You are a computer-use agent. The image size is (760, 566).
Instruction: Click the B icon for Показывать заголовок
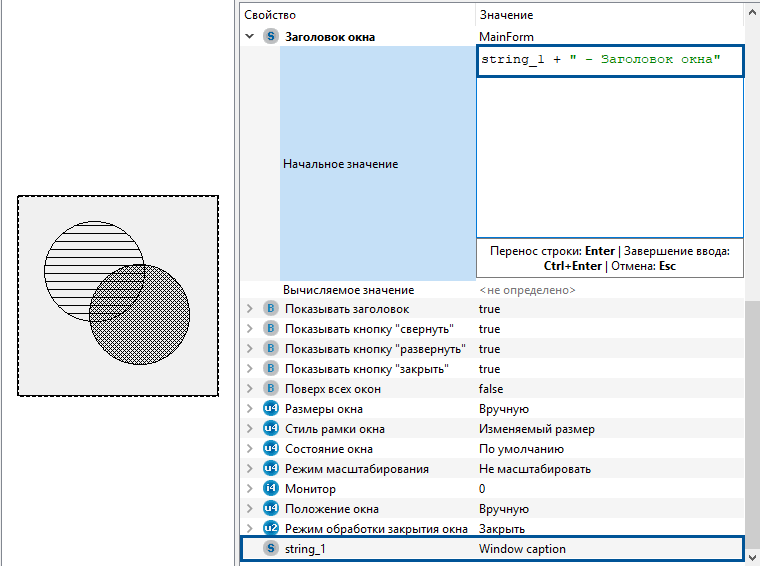[x=270, y=309]
